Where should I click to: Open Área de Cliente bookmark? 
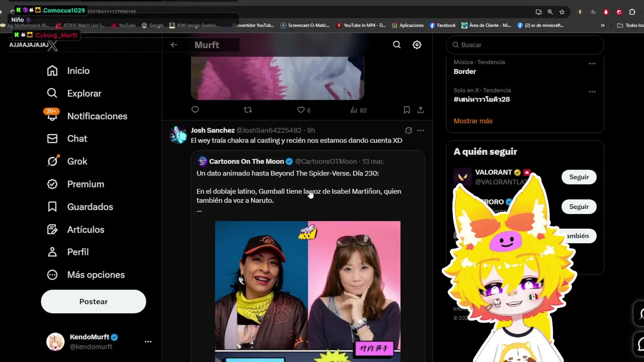[x=487, y=25]
